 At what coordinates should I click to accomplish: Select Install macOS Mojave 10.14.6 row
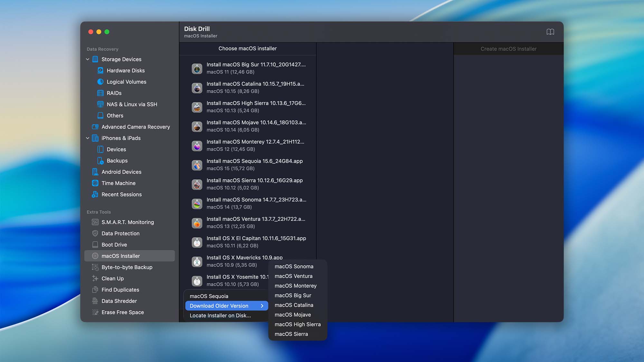(x=248, y=126)
